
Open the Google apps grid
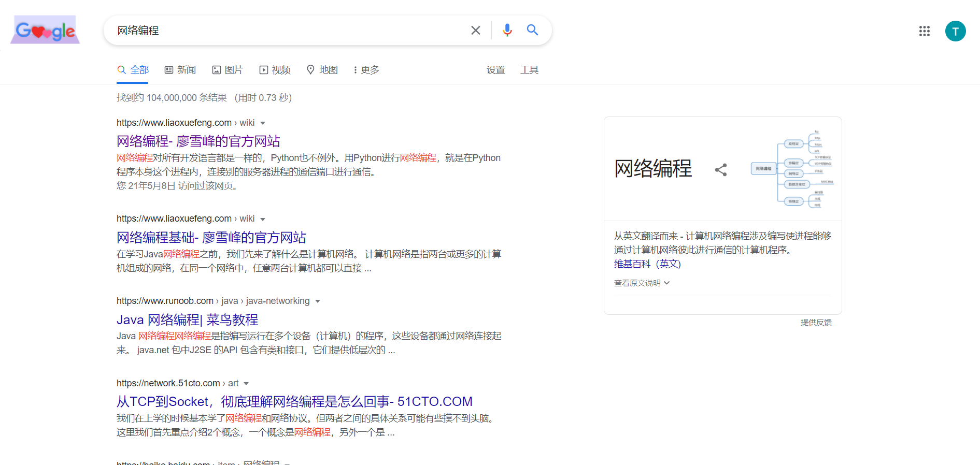coord(924,31)
